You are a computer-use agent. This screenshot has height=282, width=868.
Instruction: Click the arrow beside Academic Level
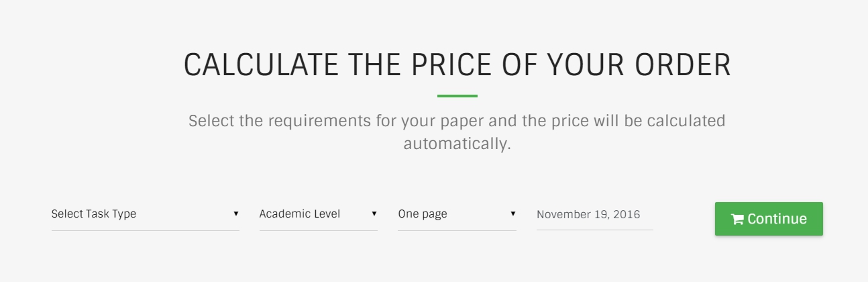click(374, 214)
